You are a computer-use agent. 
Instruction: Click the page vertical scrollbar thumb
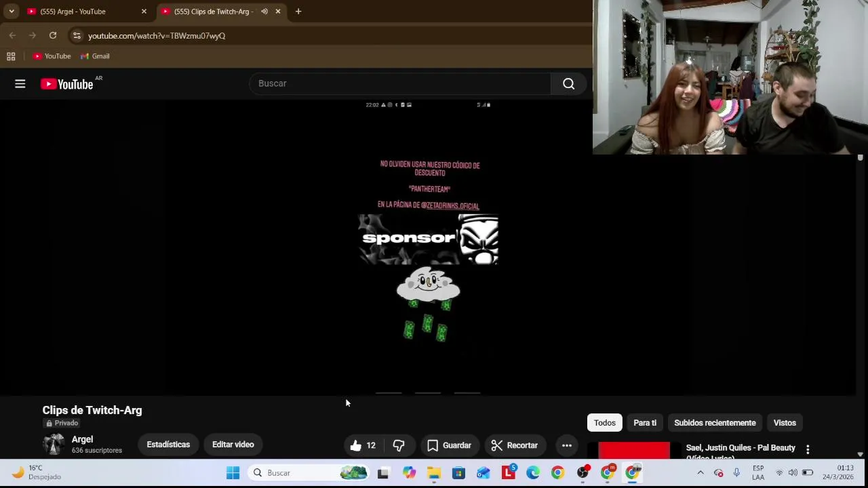[x=860, y=158]
